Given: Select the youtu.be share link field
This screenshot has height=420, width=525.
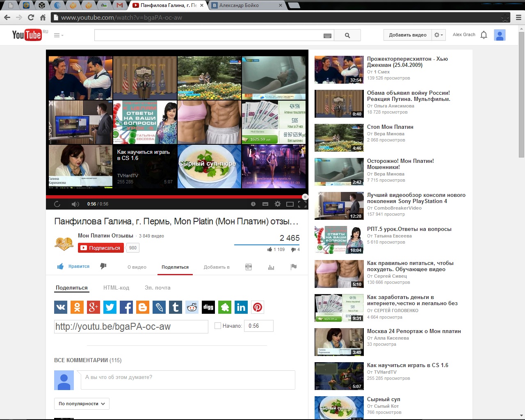Looking at the screenshot, I should coord(131,326).
